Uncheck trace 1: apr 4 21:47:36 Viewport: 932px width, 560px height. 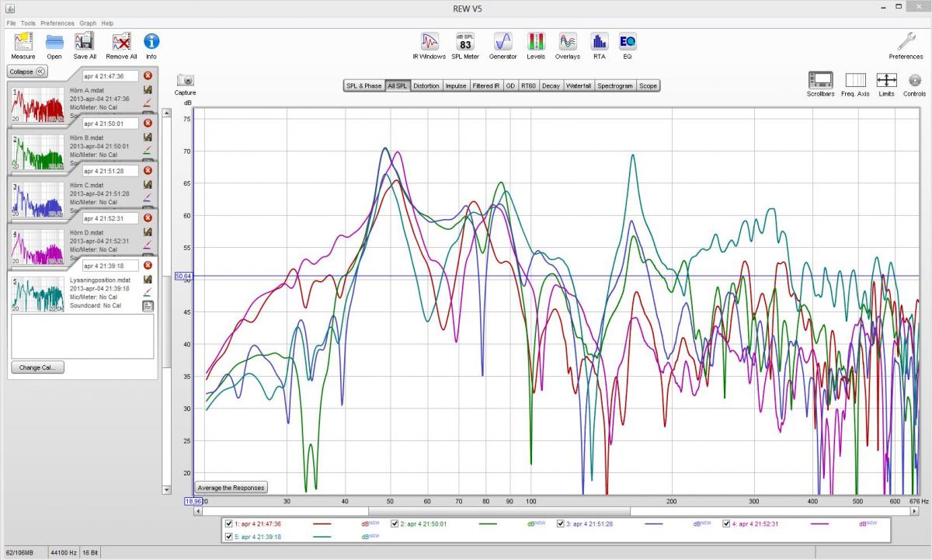230,523
